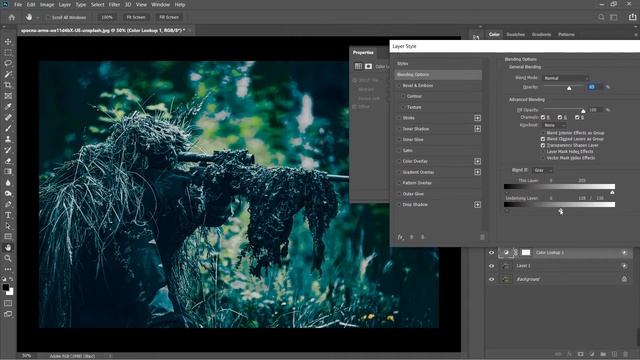
Task: Enable the Bevel & Emboss effect checkbox
Action: click(399, 86)
